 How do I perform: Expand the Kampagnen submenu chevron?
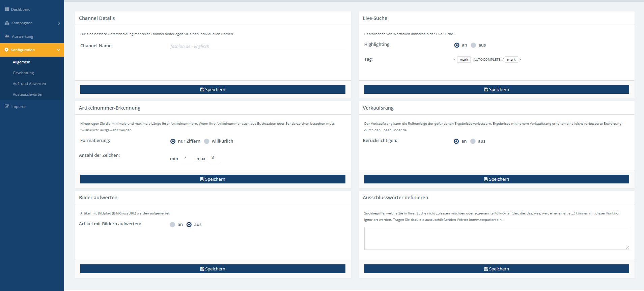(x=59, y=23)
